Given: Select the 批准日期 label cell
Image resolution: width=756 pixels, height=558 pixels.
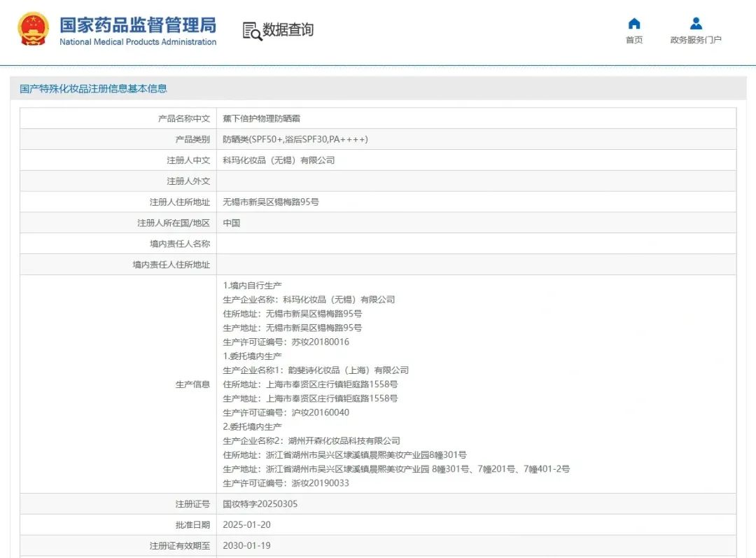Looking at the screenshot, I should (x=118, y=524).
